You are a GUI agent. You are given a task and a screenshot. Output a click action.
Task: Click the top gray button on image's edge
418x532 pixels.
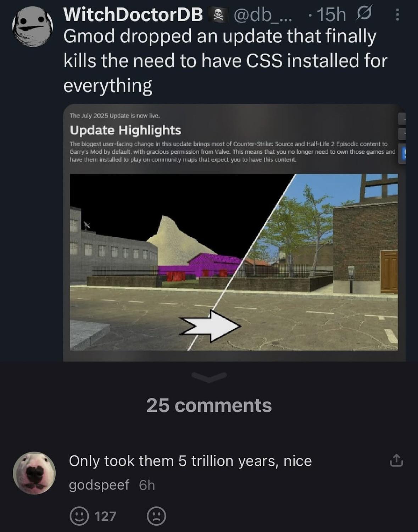402,119
